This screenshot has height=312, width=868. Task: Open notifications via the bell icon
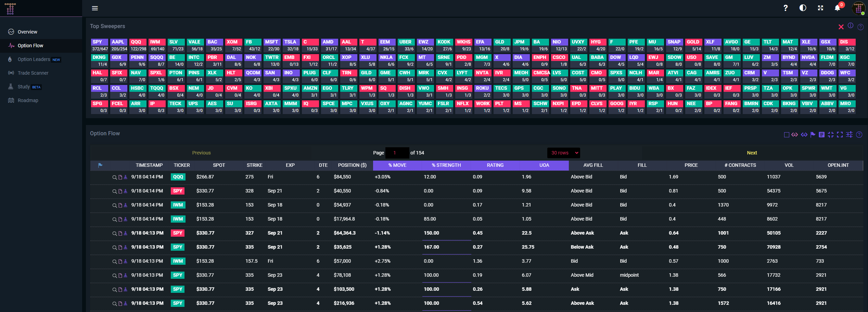837,8
